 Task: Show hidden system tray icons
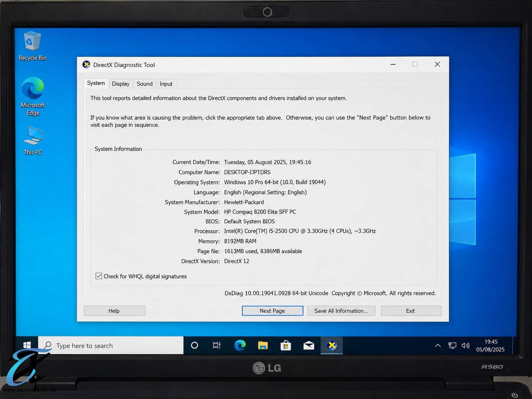pyautogui.click(x=438, y=345)
